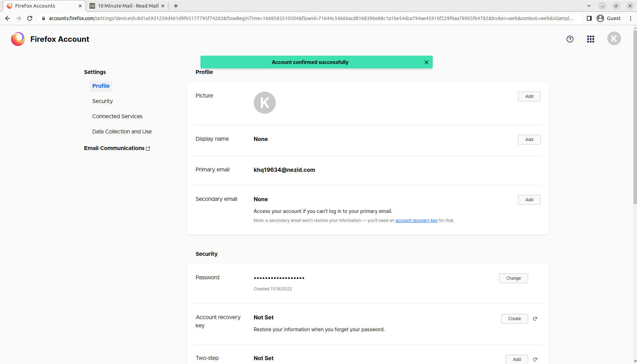Open the browser overflow menu
The image size is (637, 364).
[630, 18]
